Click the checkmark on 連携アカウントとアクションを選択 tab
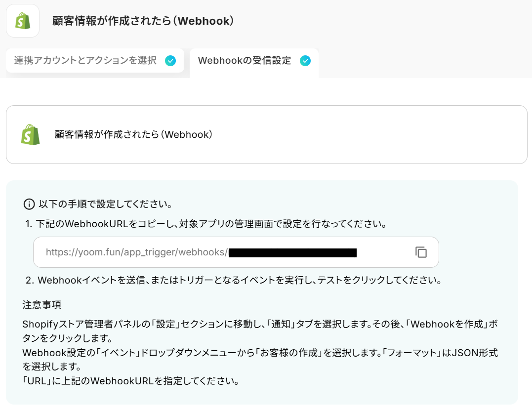This screenshot has width=532, height=409. [170, 61]
